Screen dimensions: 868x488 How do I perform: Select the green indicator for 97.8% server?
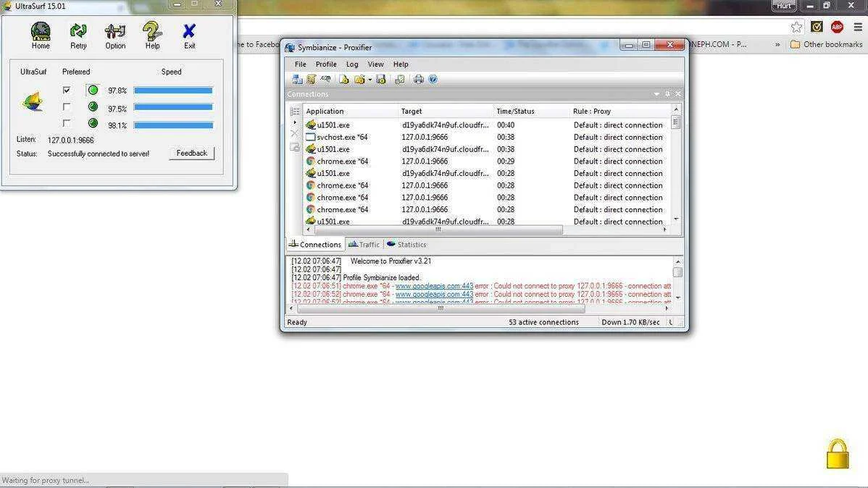(x=93, y=90)
